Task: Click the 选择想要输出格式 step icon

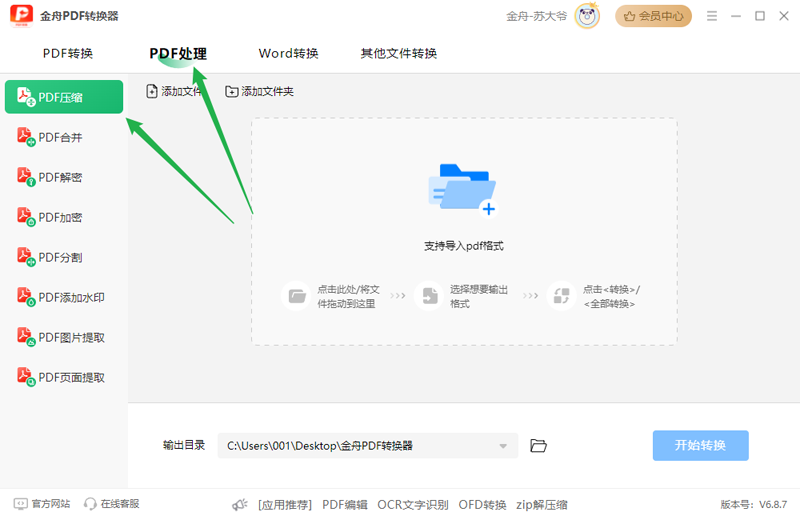Action: coord(429,296)
